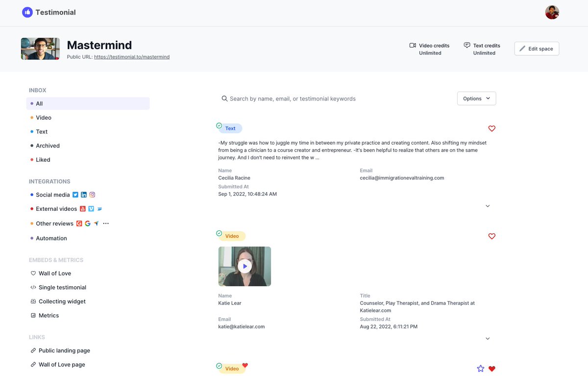Click the Single testimonial code icon
The width and height of the screenshot is (588, 376).
(33, 287)
